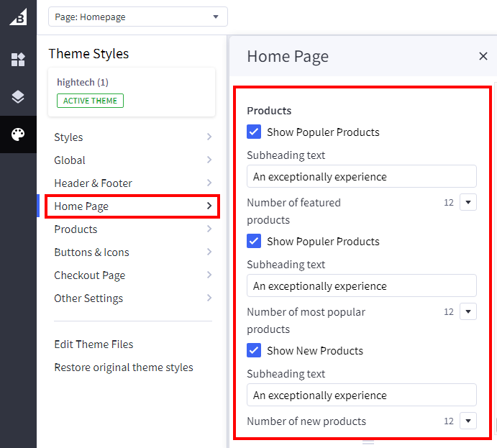This screenshot has height=448, width=497.
Task: Close the Home Page panel
Action: click(x=483, y=57)
